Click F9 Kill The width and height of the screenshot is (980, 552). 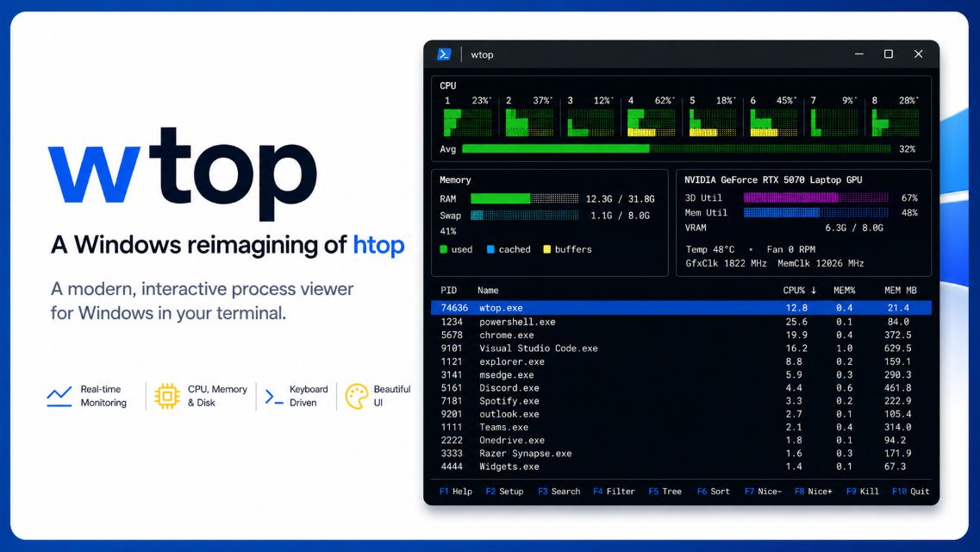863,492
